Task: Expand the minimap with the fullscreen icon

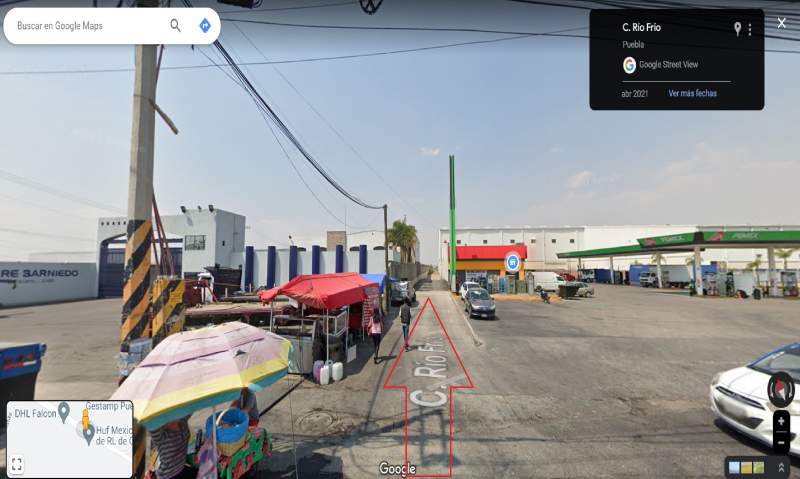Action: click(16, 464)
